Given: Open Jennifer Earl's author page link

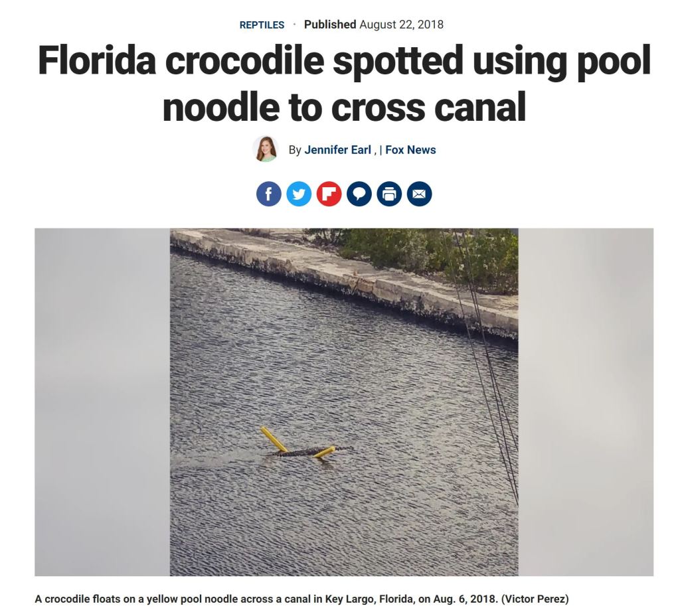Looking at the screenshot, I should [337, 150].
